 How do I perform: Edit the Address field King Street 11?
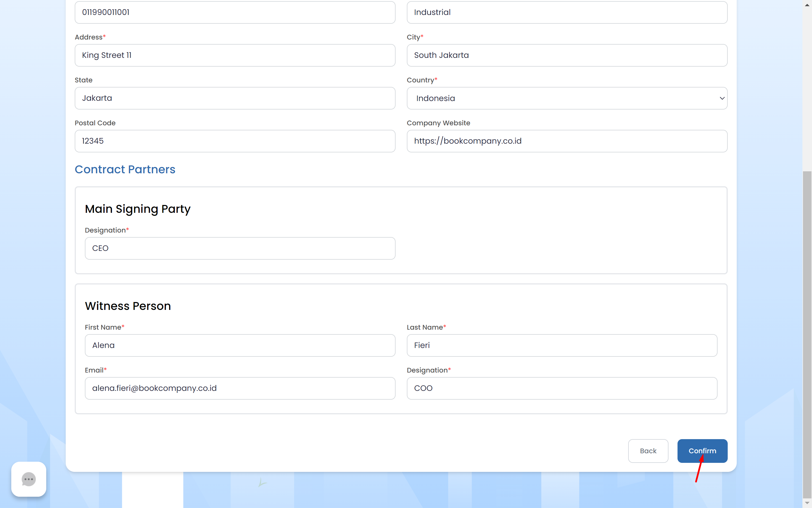[235, 55]
